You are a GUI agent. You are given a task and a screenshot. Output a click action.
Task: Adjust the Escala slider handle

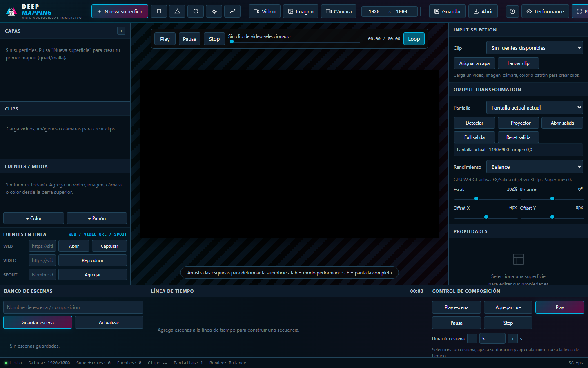[x=476, y=199]
